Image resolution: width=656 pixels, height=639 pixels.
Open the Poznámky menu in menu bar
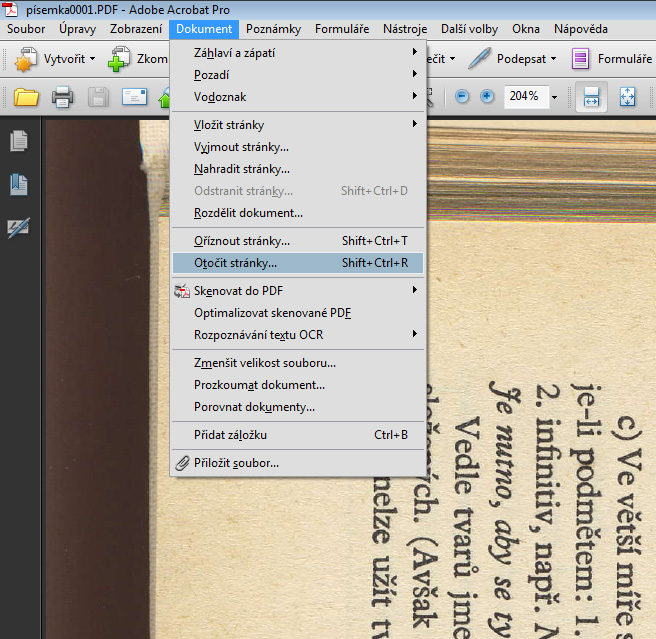273,29
